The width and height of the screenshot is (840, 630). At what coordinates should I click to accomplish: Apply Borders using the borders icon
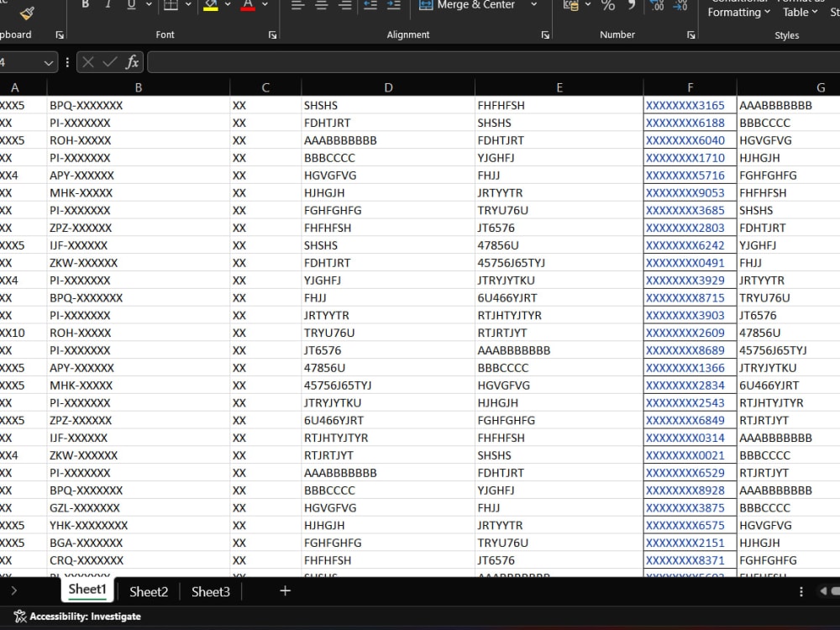click(171, 5)
